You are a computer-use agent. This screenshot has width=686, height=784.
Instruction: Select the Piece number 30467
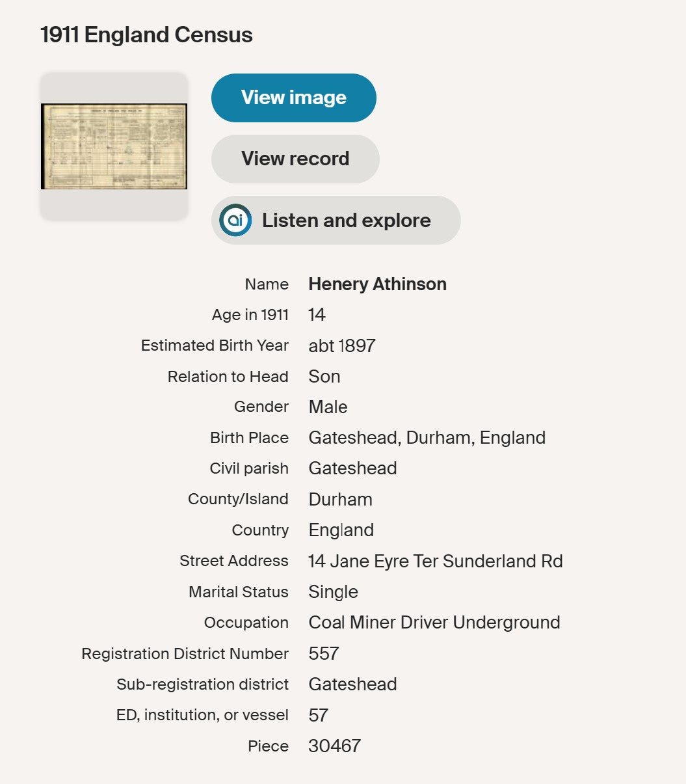point(334,746)
